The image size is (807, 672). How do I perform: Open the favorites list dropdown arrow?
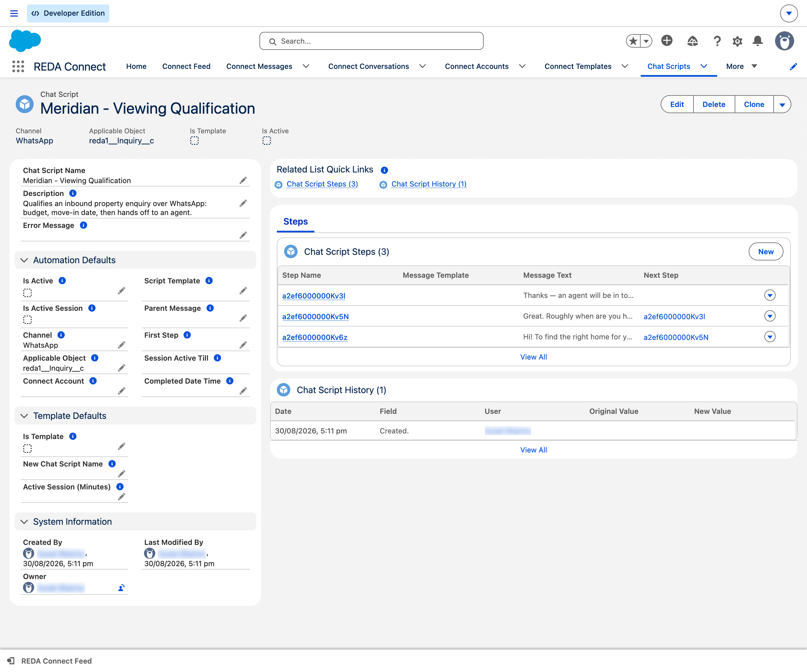pyautogui.click(x=646, y=41)
